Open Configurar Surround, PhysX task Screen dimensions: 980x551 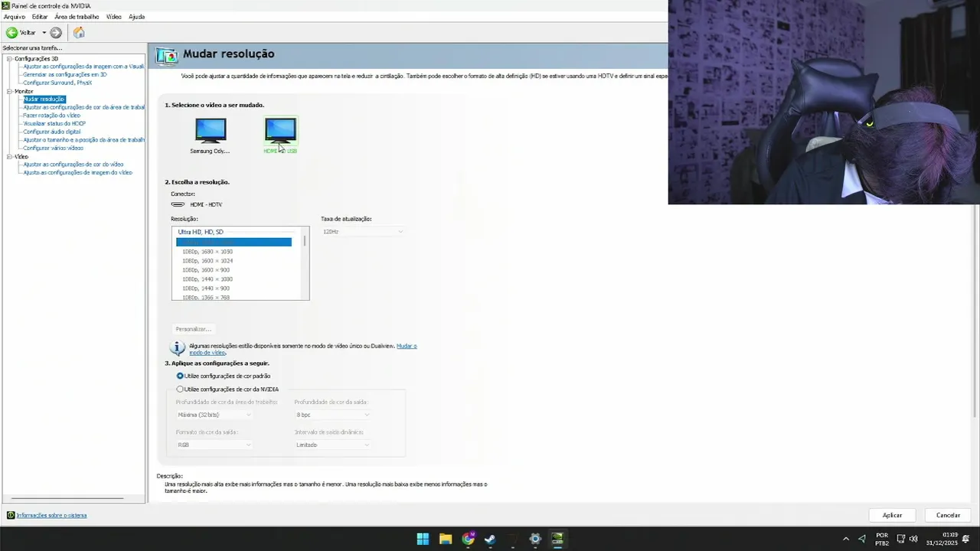pyautogui.click(x=57, y=83)
